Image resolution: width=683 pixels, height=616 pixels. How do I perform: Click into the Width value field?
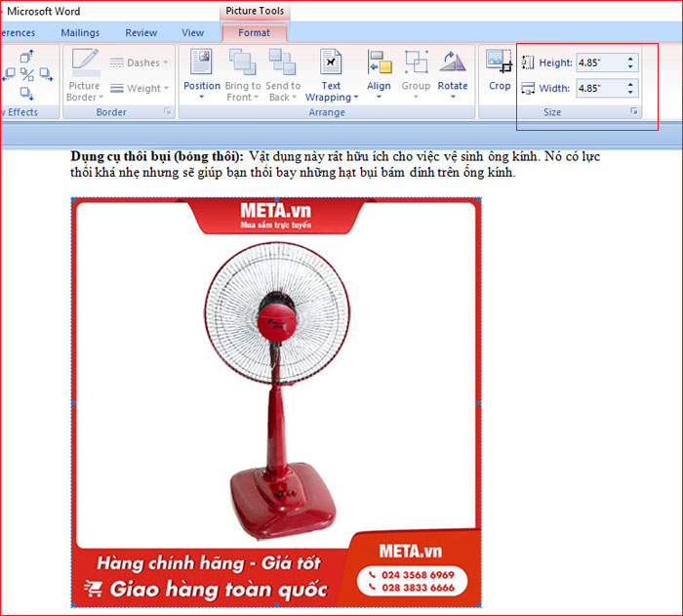[x=601, y=89]
